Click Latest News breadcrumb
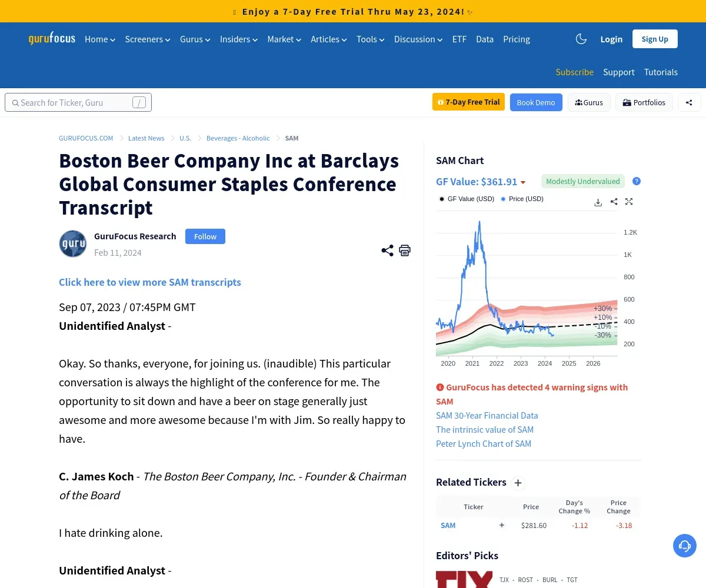The image size is (706, 588). point(146,138)
